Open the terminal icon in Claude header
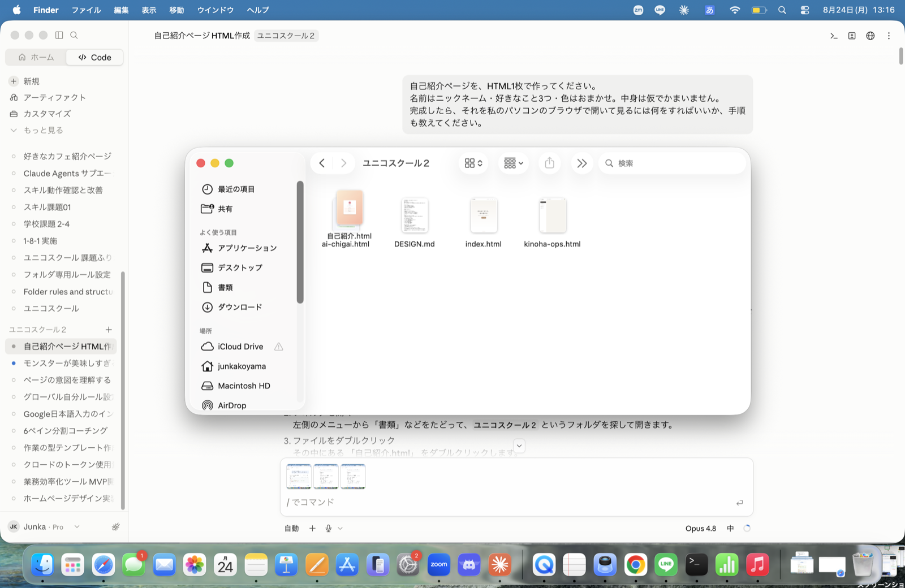Image resolution: width=905 pixels, height=588 pixels. coord(834,36)
